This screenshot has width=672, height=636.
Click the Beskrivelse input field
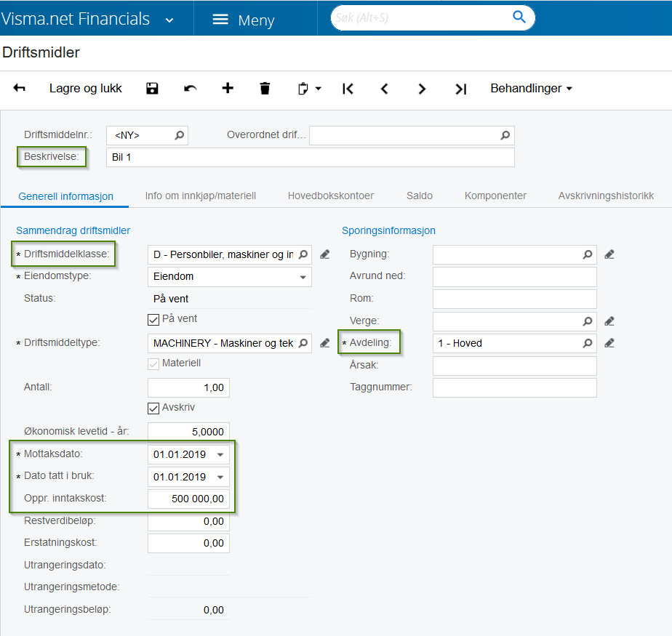pos(311,158)
